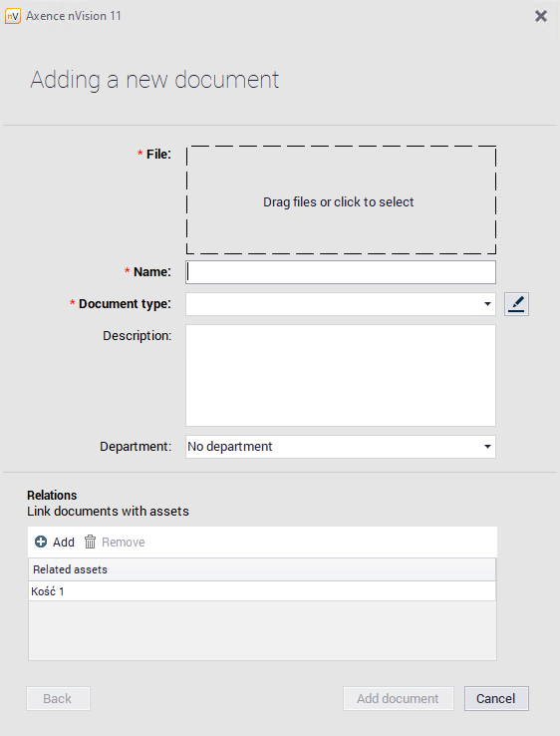
Task: Focus the Name text field
Action: pos(341,272)
